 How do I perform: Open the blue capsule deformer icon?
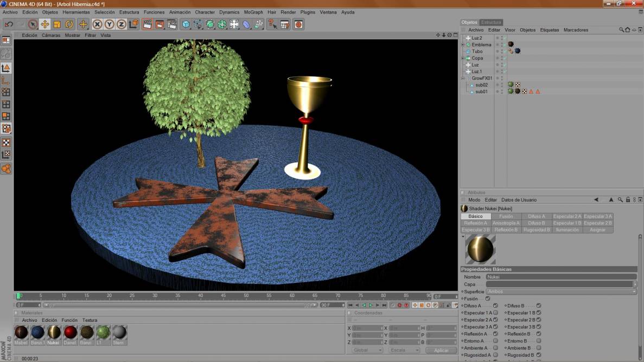point(246,24)
